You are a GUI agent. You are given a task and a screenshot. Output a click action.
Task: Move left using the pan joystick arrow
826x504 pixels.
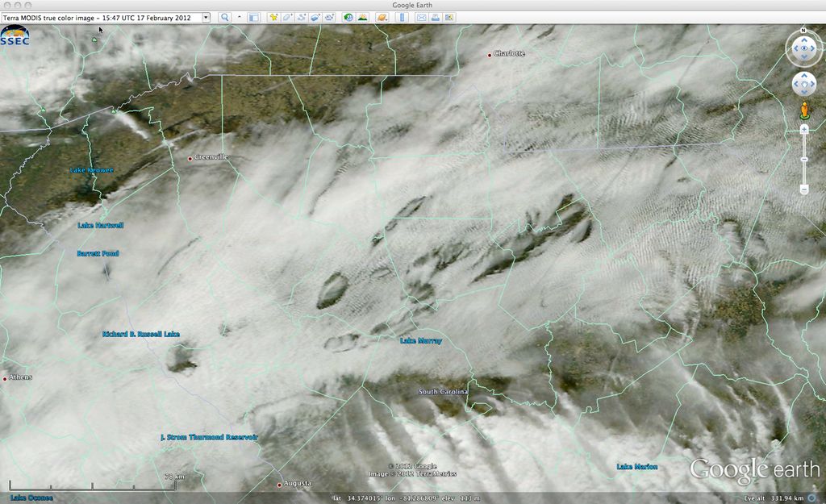[796, 84]
